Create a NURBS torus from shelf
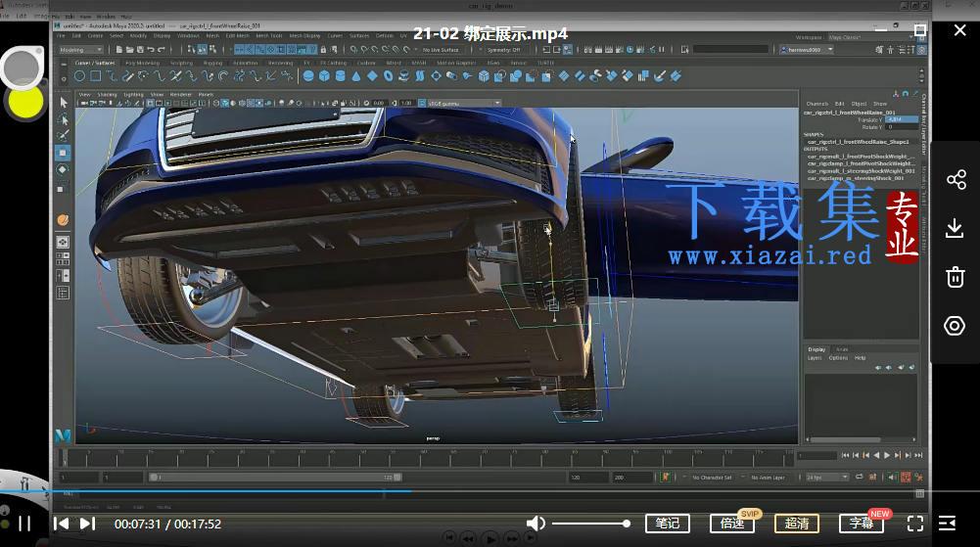The image size is (980, 547). pyautogui.click(x=388, y=76)
